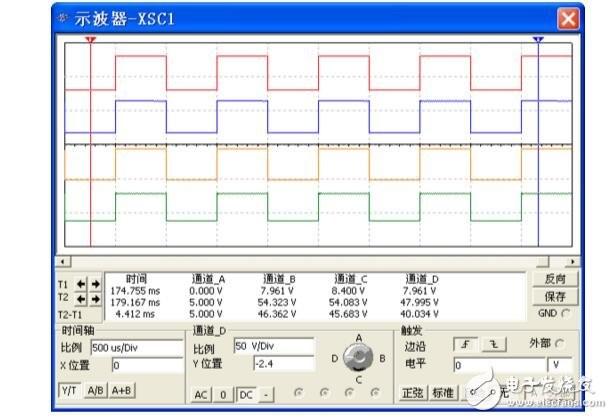Screen dimensions: 613x419
Task: Click the 通道_A column header
Action: click(x=208, y=279)
